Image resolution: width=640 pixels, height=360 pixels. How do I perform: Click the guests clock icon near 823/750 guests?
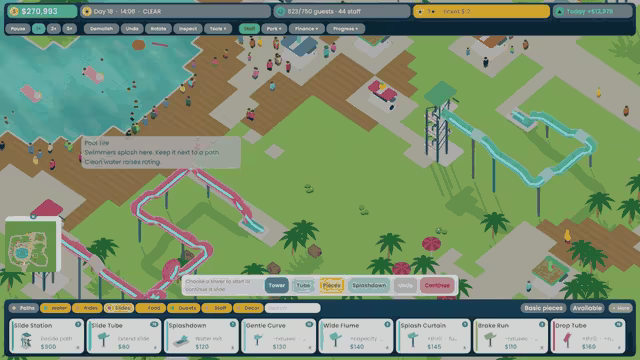(x=280, y=11)
